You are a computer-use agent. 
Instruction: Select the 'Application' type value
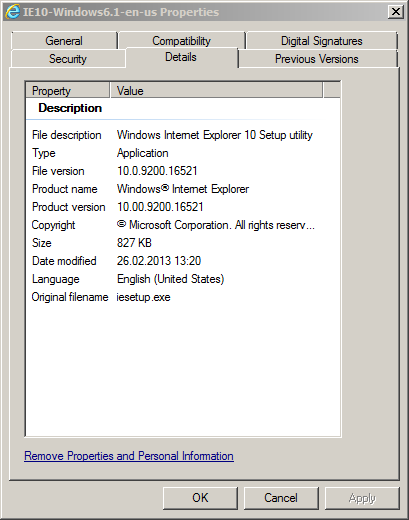click(143, 153)
